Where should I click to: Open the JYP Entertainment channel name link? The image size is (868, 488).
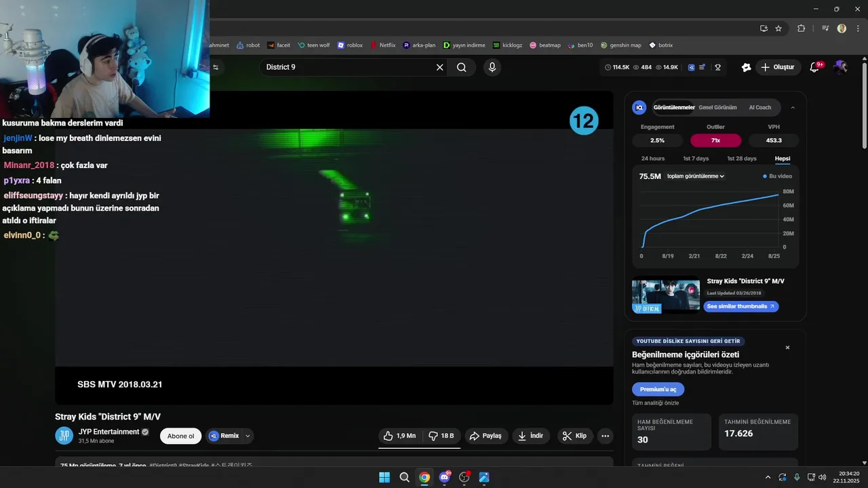[108, 432]
